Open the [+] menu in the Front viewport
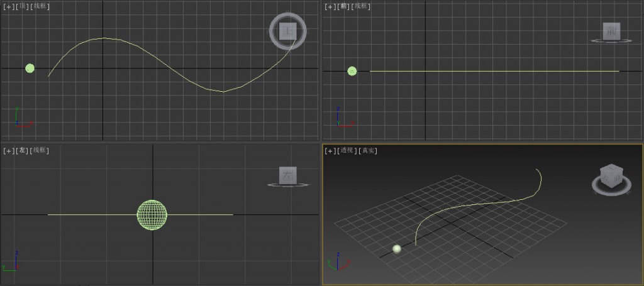644x286 pixels. (330, 6)
